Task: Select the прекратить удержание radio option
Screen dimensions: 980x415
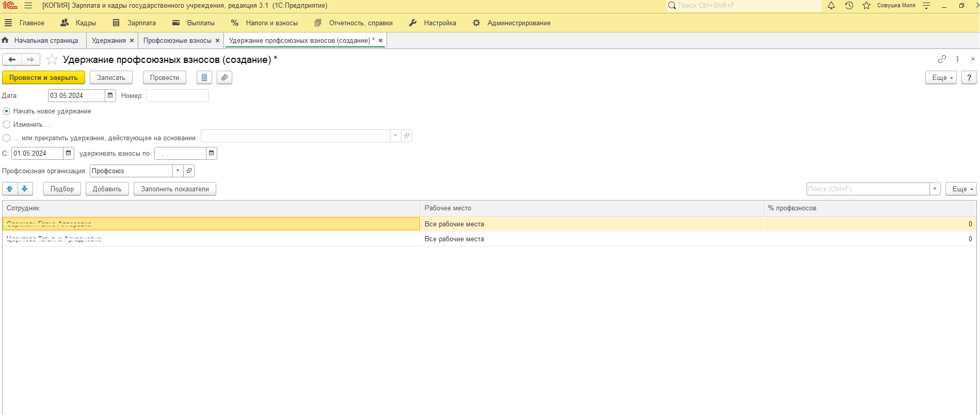Action: coord(7,138)
